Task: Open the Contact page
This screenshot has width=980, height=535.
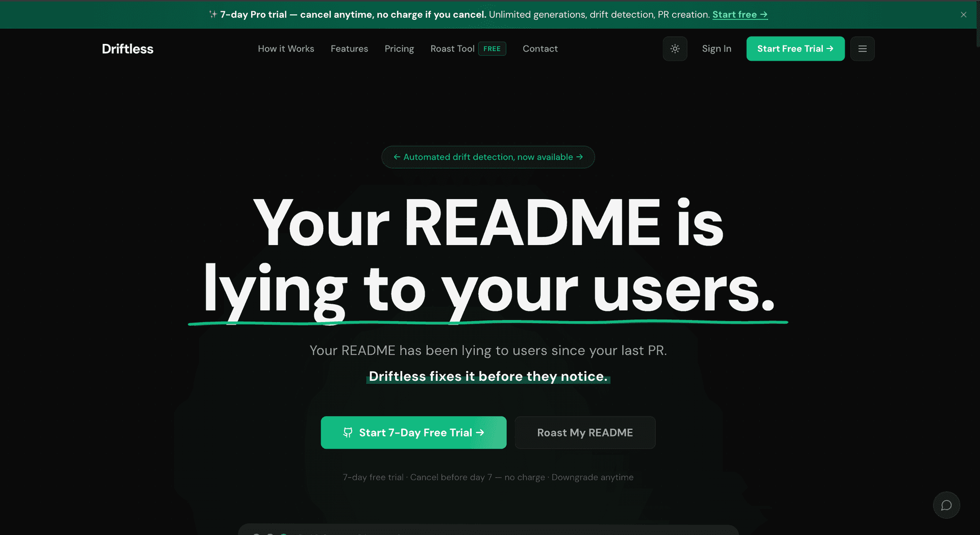Action: click(540, 48)
